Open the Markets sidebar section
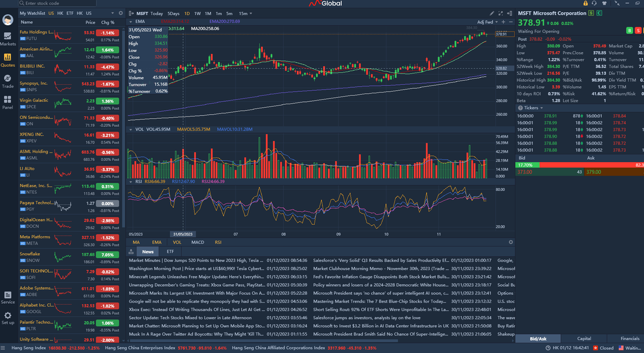The width and height of the screenshot is (644, 353). (x=8, y=39)
